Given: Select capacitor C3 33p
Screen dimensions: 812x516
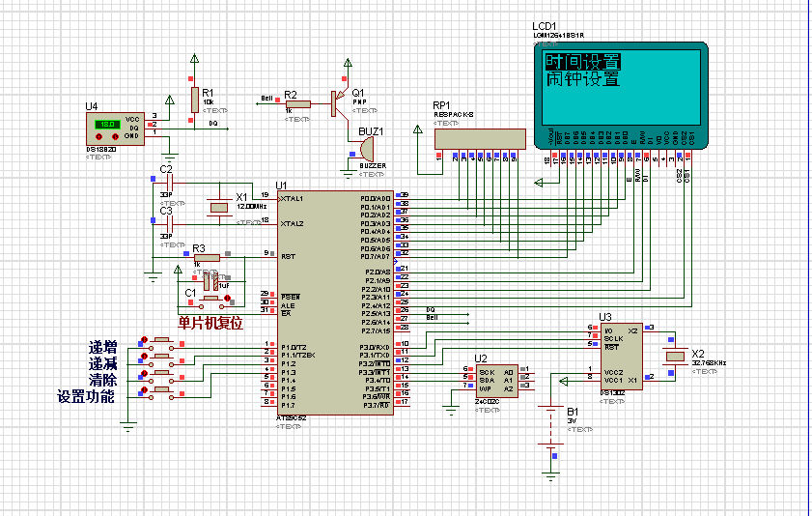Looking at the screenshot, I should [168, 224].
